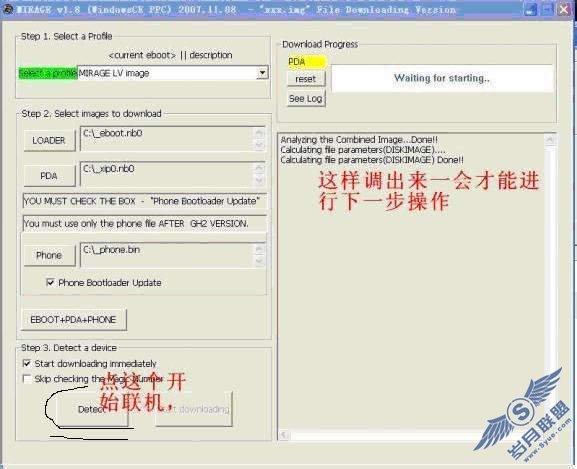The height and width of the screenshot is (469, 577).
Task: Open the See Log button
Action: (x=306, y=99)
